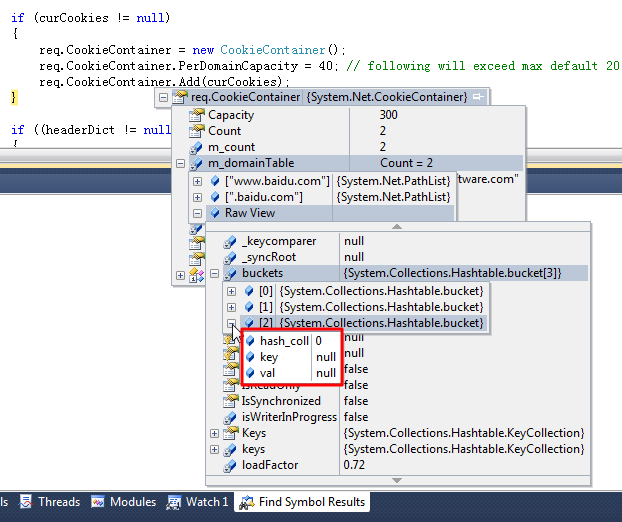622x522 pixels.
Task: Collapse bucket [2] entry
Action: point(231,323)
